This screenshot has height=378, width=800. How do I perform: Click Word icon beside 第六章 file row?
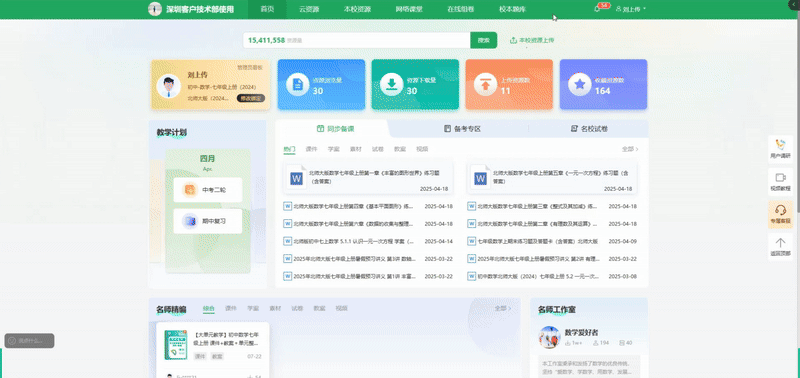[x=287, y=224]
